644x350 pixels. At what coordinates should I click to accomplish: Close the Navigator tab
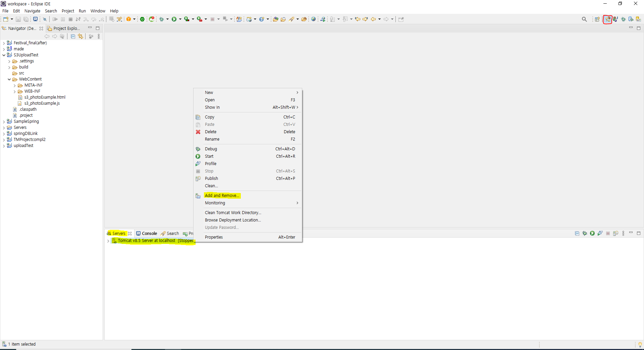(41, 29)
